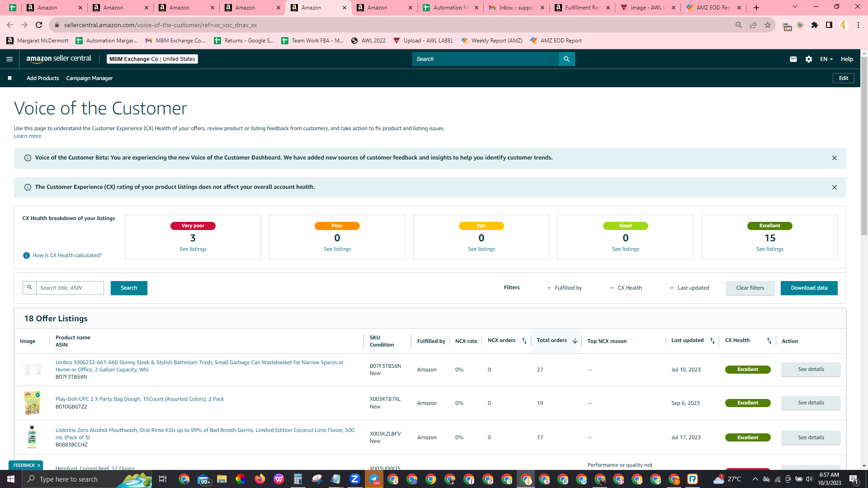Go back with the browser back arrow
The width and height of the screenshot is (868, 488).
[x=10, y=25]
